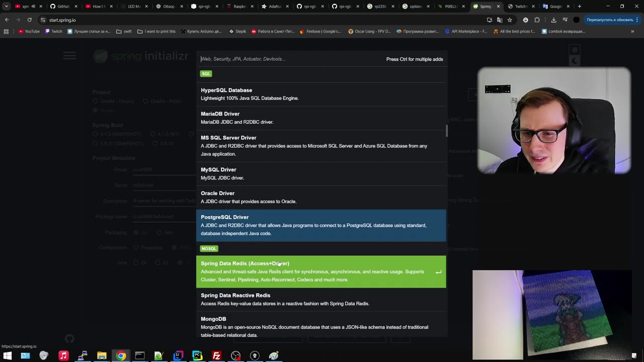Open the apps grid in bookmarks bar

(x=6, y=31)
